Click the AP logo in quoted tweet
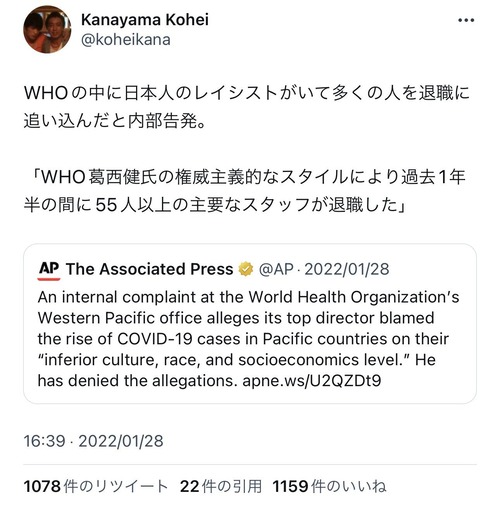 point(49,270)
